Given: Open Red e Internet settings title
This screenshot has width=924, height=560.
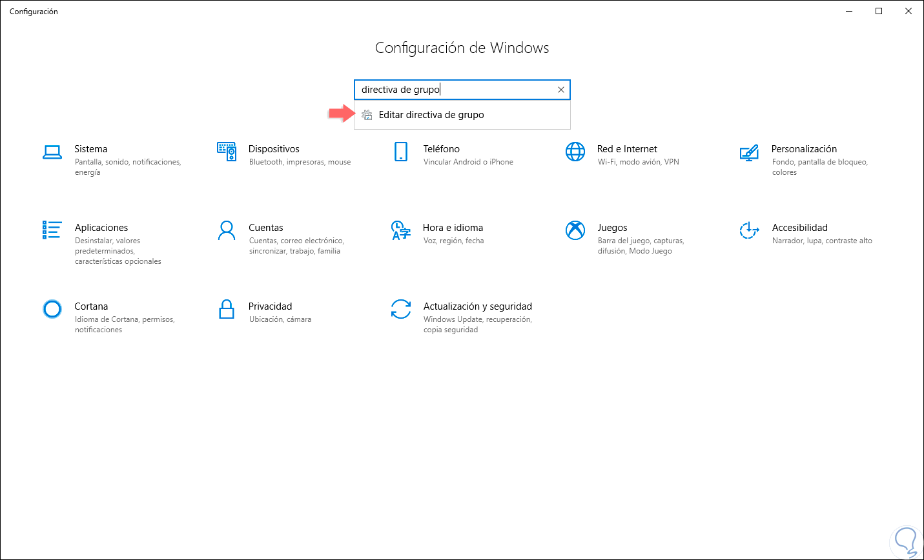Looking at the screenshot, I should (x=627, y=149).
